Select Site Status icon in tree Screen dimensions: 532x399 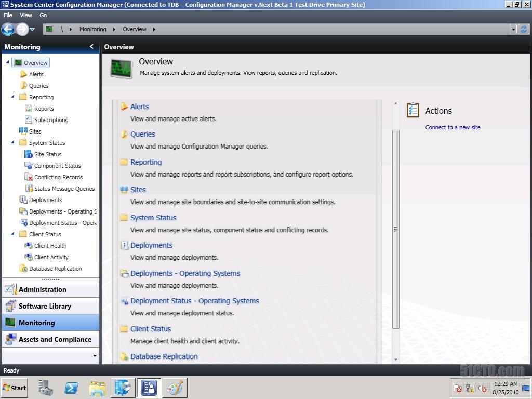pyautogui.click(x=29, y=154)
